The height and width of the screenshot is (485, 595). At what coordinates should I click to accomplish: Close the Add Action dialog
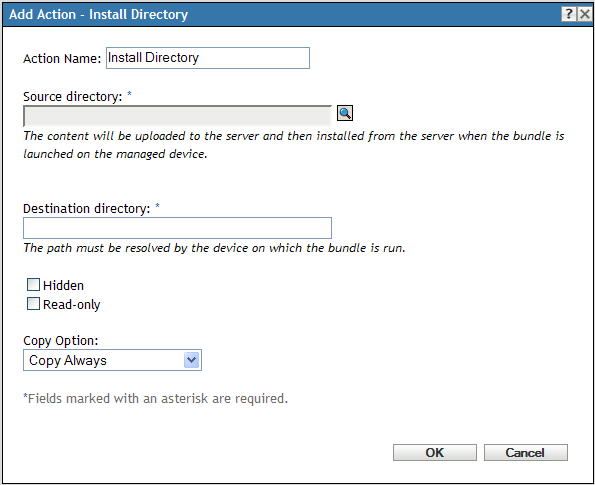pyautogui.click(x=585, y=14)
